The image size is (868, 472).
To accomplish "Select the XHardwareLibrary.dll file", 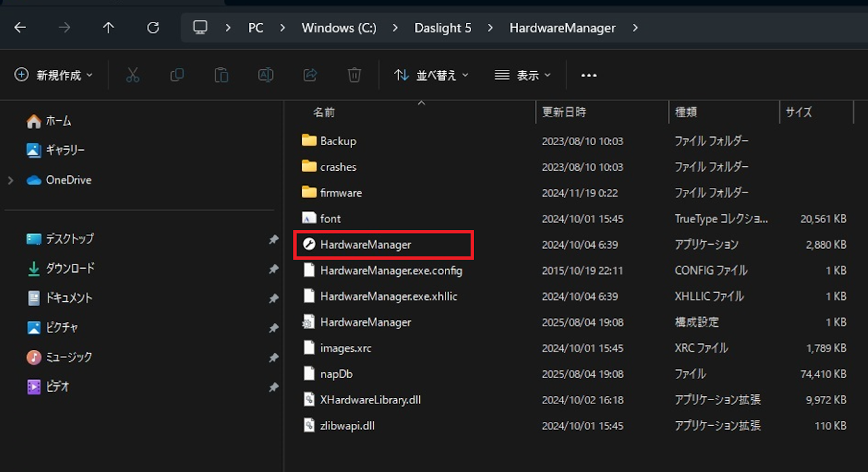I will [x=370, y=400].
